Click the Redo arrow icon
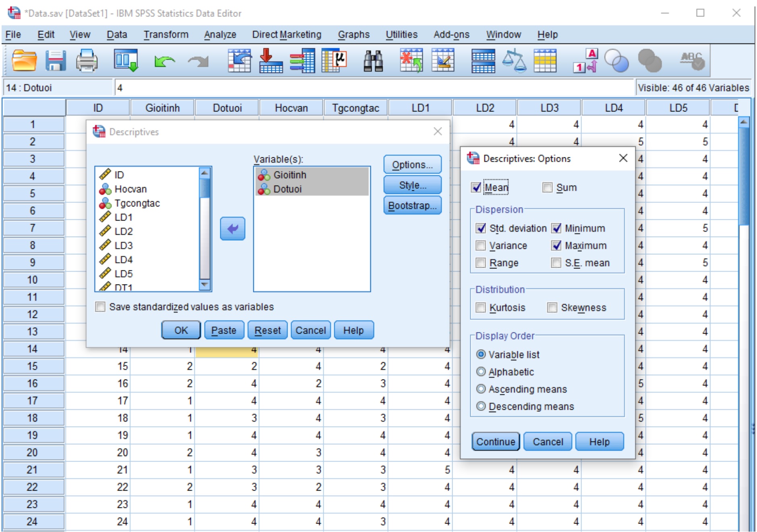 click(198, 61)
